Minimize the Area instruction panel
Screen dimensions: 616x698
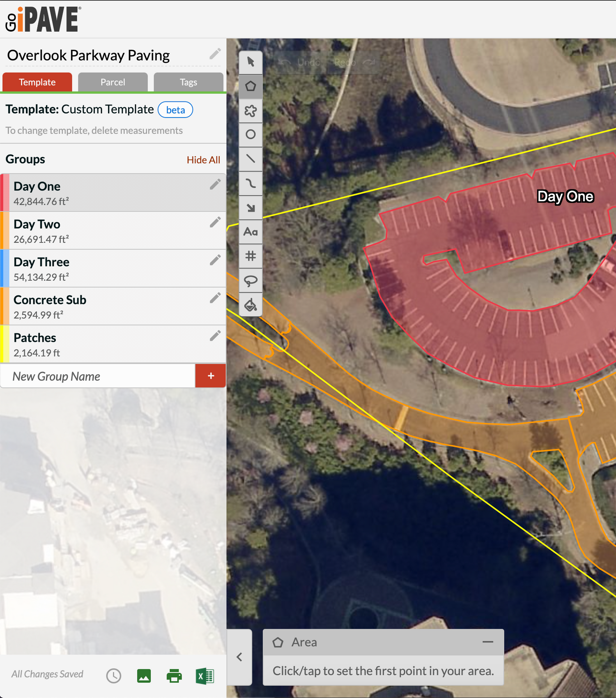pyautogui.click(x=487, y=642)
